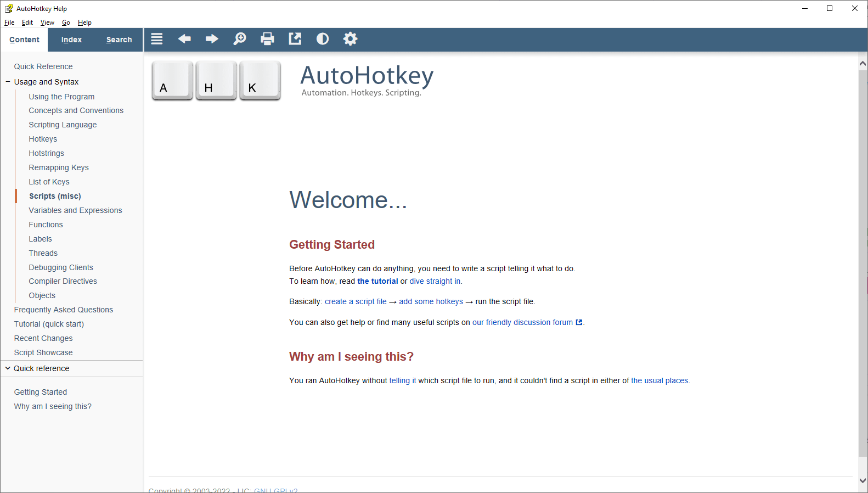
Task: Open the GNU GPLv2 license link
Action: (275, 490)
